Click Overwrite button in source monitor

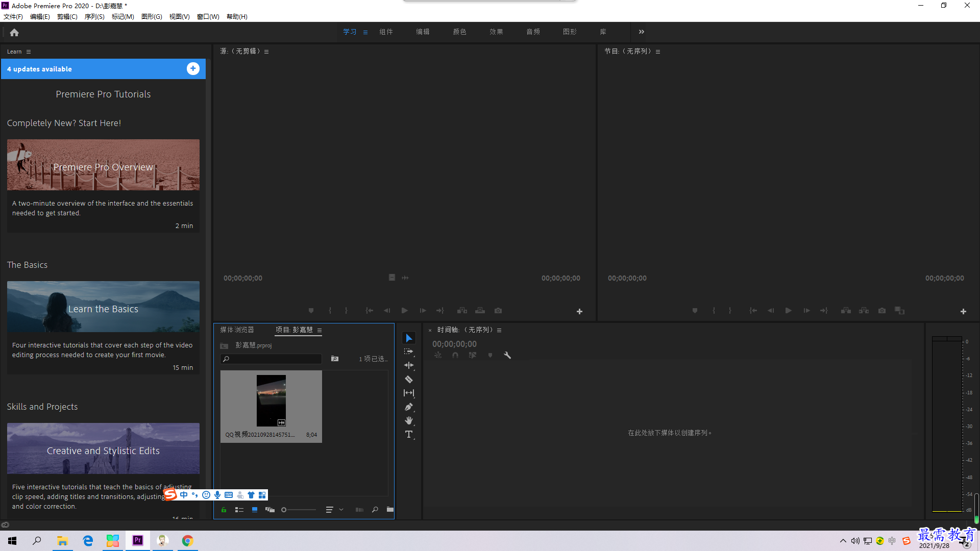(x=480, y=310)
